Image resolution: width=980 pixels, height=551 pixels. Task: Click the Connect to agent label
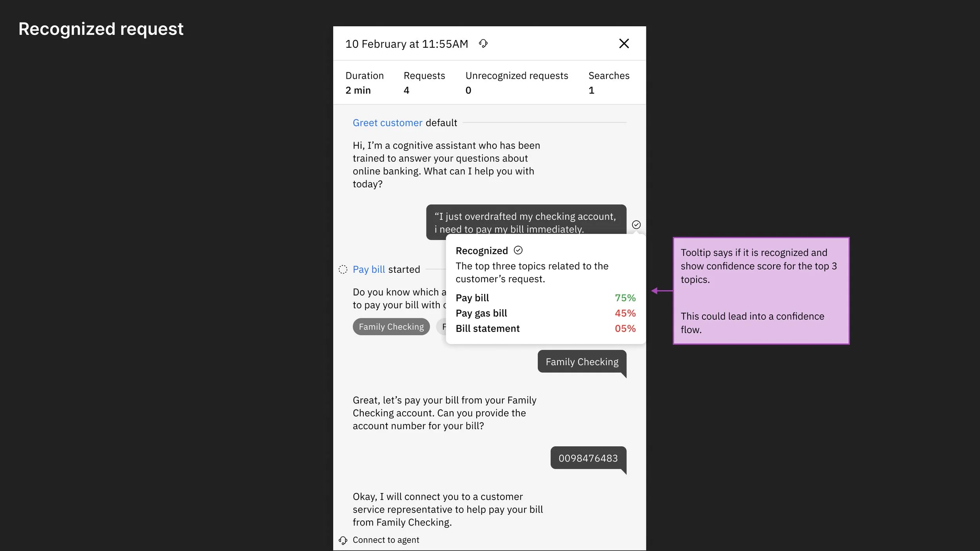tap(386, 540)
